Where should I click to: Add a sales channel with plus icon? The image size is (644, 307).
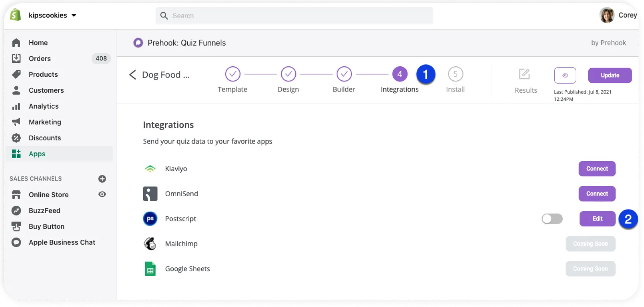pos(102,179)
